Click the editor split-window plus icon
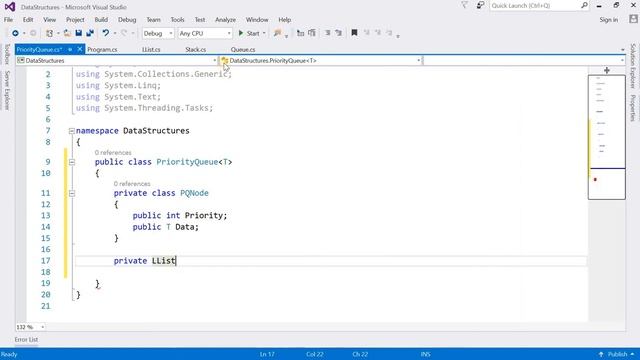Viewport: 640px width, 360px height. pos(607,71)
